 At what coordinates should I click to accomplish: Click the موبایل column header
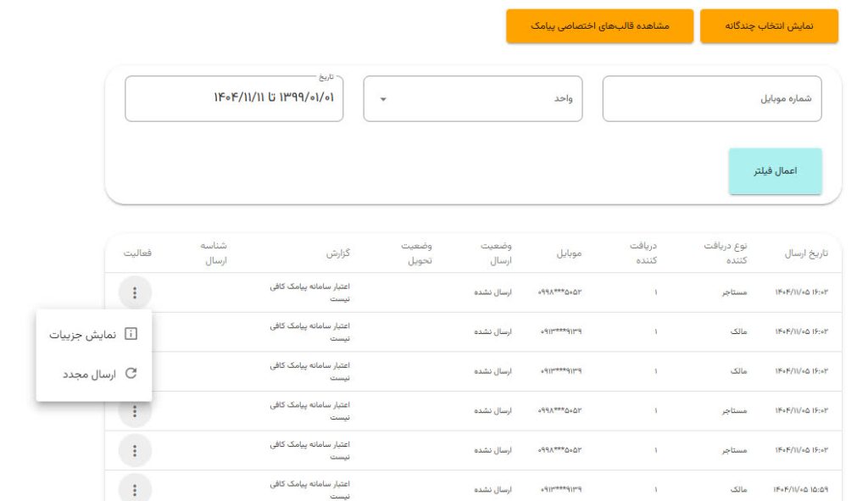click(569, 253)
